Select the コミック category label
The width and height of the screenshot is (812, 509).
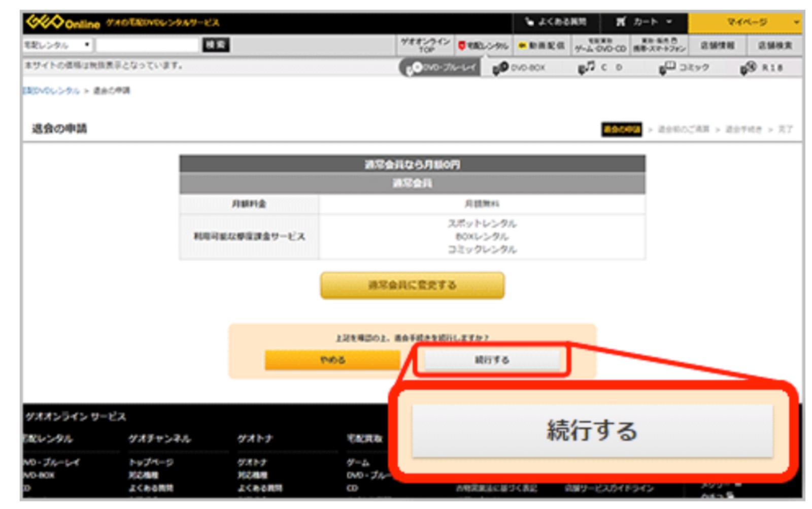pos(694,67)
